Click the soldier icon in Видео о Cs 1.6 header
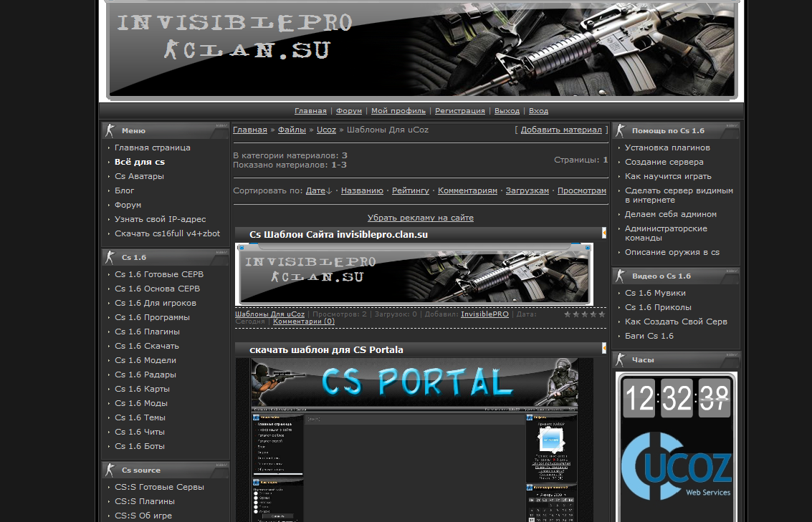The width and height of the screenshot is (812, 522). click(621, 276)
